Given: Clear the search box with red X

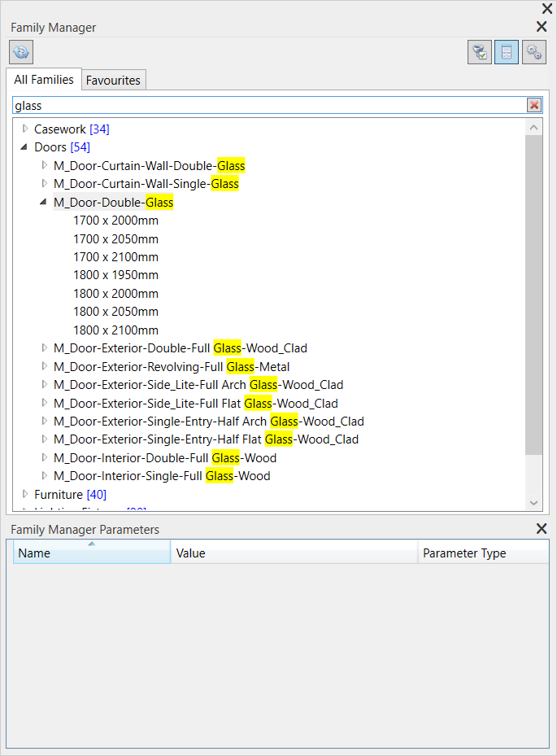Looking at the screenshot, I should [534, 105].
